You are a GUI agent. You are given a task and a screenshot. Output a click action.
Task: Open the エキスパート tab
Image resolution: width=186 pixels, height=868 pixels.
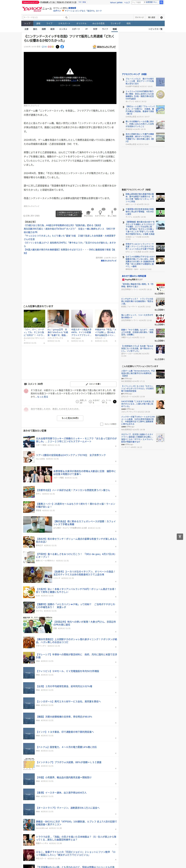point(64,24)
